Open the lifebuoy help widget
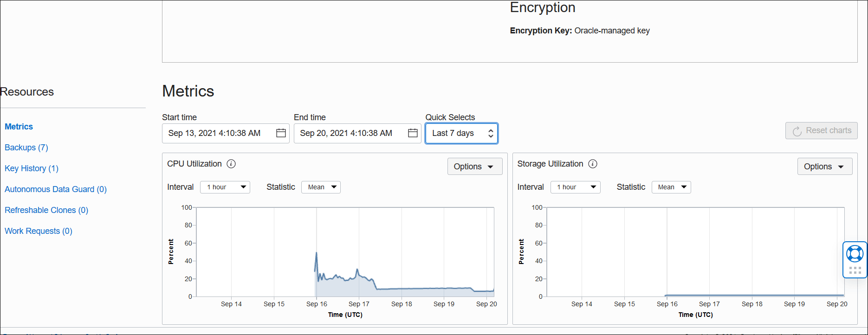 click(855, 253)
